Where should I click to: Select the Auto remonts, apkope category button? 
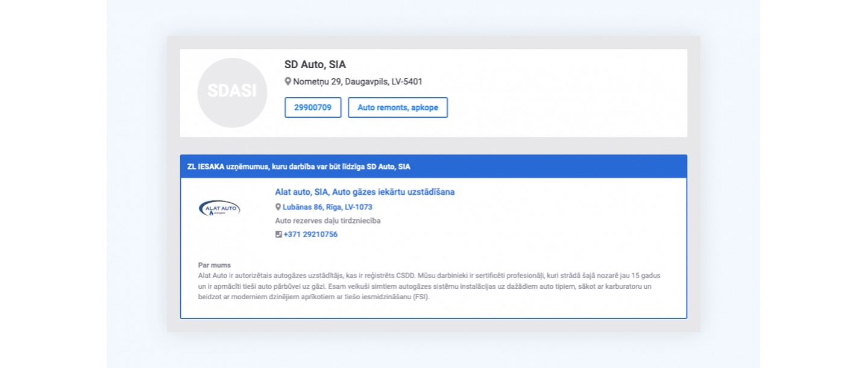pos(397,107)
